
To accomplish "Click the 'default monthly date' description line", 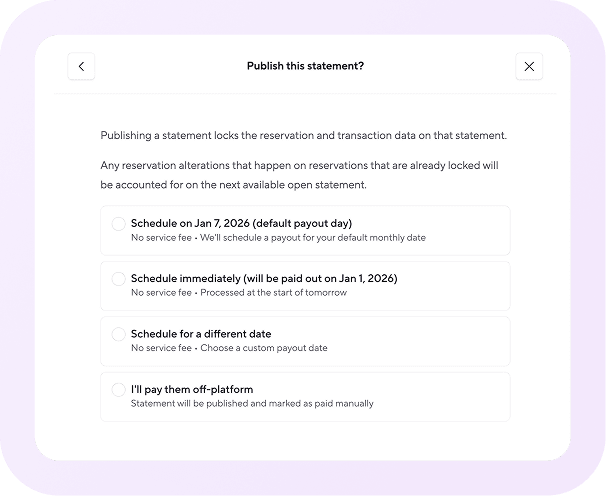I will [x=278, y=237].
